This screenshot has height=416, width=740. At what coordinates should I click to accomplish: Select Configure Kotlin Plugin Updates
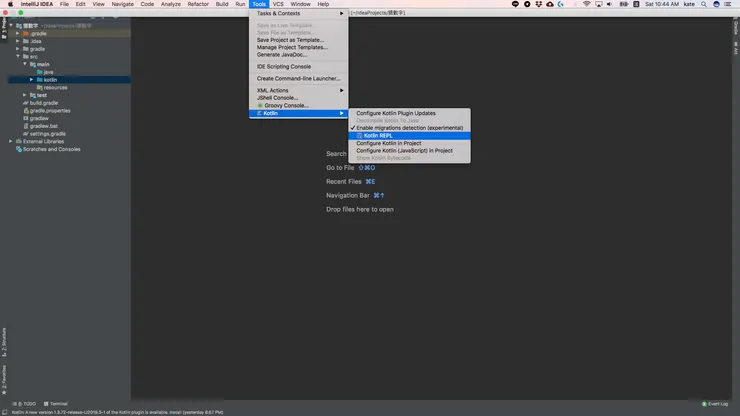pos(409,113)
